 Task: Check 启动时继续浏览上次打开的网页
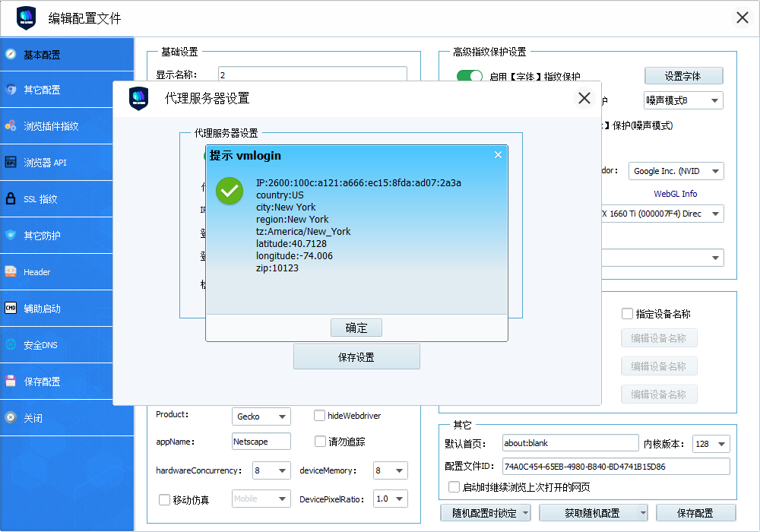click(454, 487)
